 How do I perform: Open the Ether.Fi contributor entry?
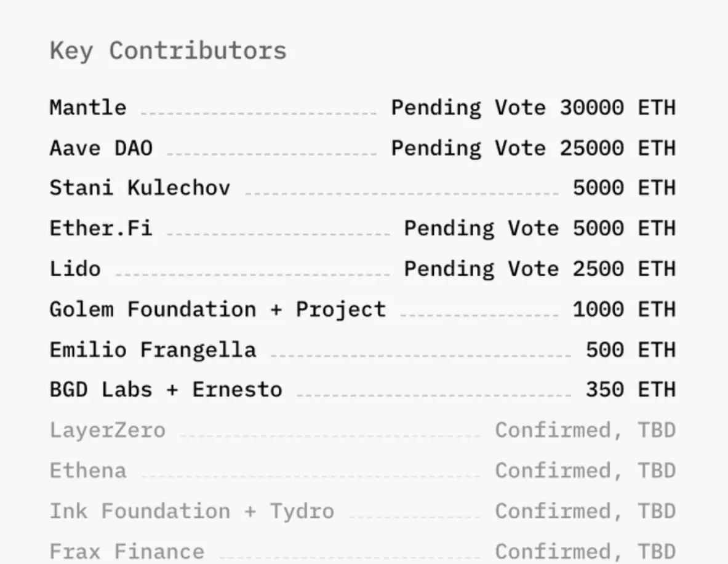click(101, 228)
